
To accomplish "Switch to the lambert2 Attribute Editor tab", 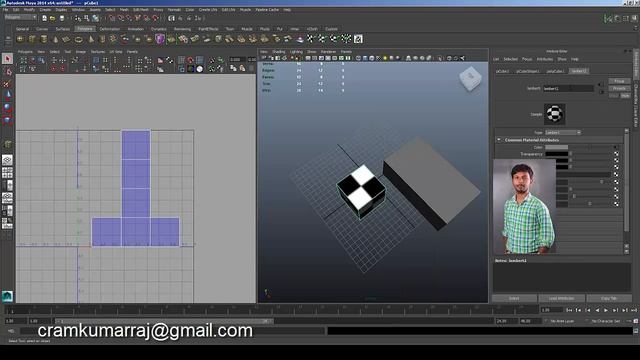I will (579, 71).
